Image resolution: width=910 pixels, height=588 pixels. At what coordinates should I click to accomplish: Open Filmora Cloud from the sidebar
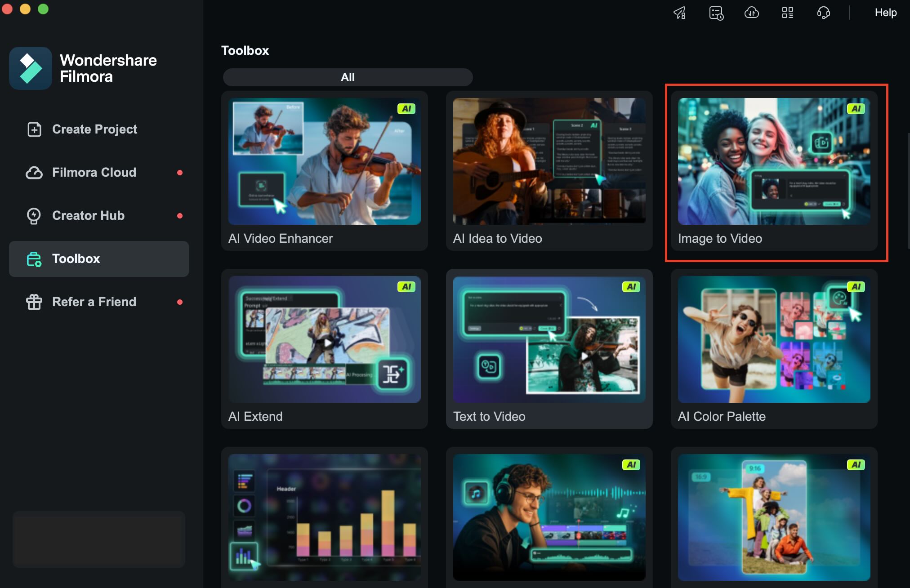point(35,172)
